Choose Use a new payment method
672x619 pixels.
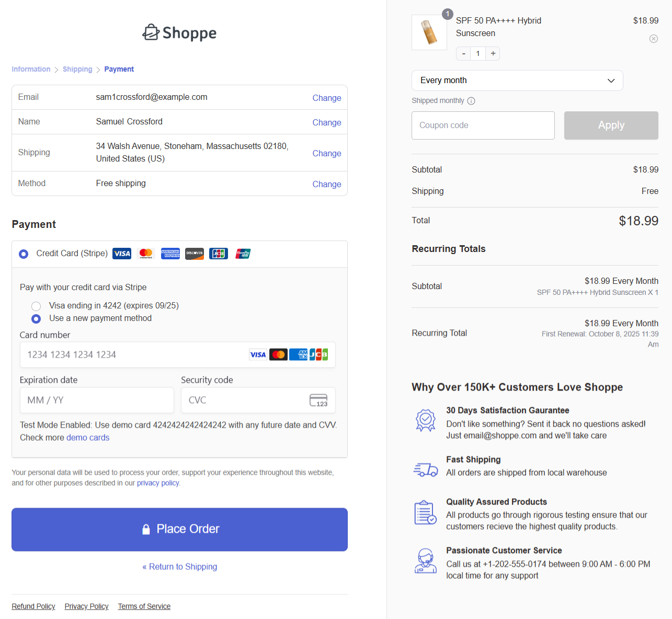36,318
